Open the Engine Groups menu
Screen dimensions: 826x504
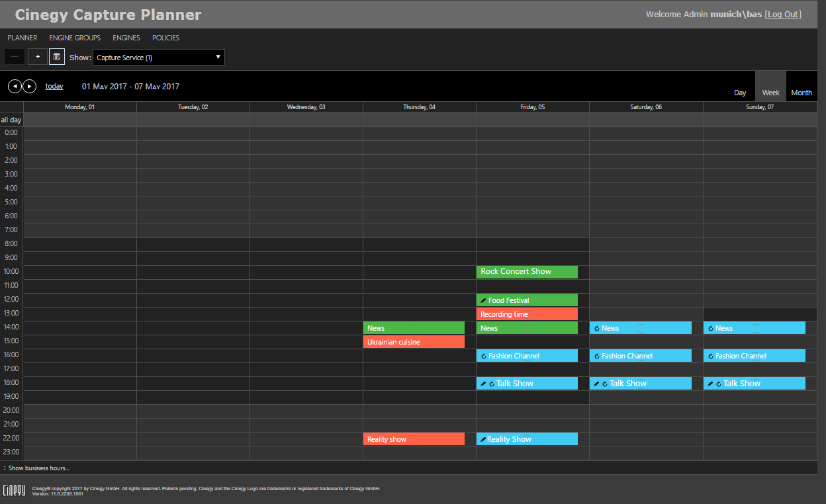coord(75,38)
